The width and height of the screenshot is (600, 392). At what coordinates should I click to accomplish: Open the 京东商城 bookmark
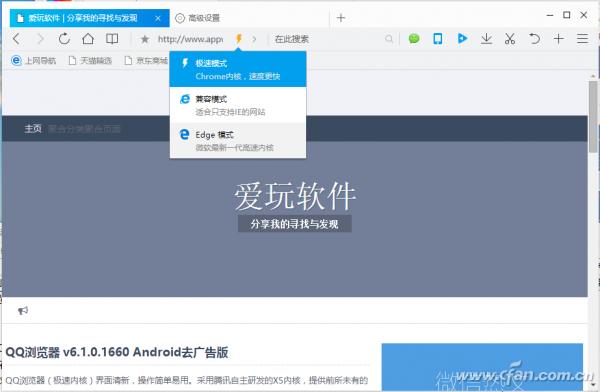[x=146, y=60]
